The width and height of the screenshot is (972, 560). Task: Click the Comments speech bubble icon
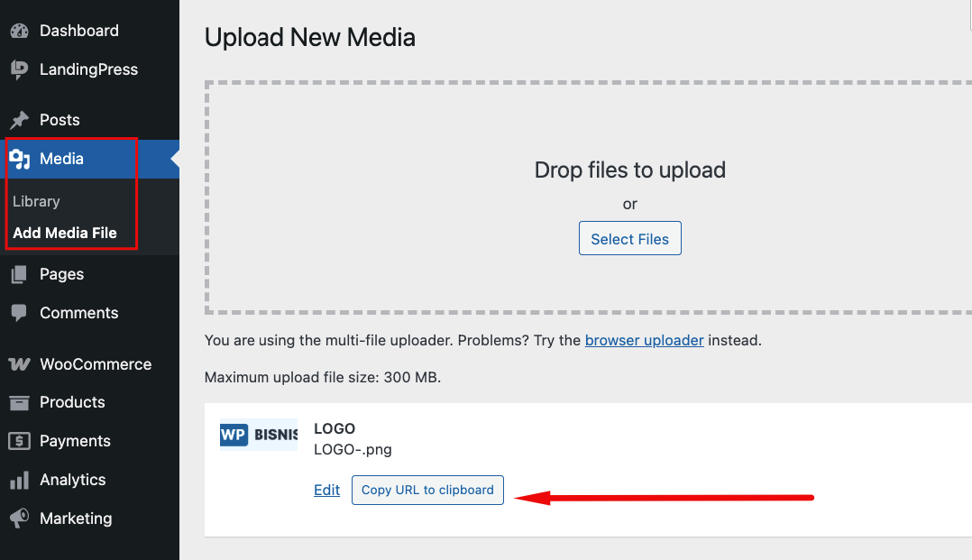pyautogui.click(x=19, y=313)
